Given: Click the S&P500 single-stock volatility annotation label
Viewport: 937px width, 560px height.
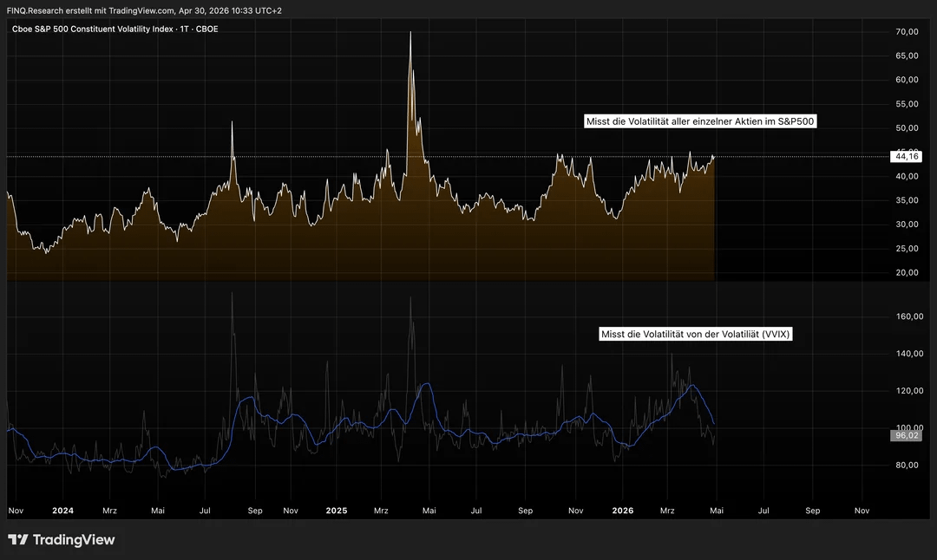Looking at the screenshot, I should click(x=700, y=122).
